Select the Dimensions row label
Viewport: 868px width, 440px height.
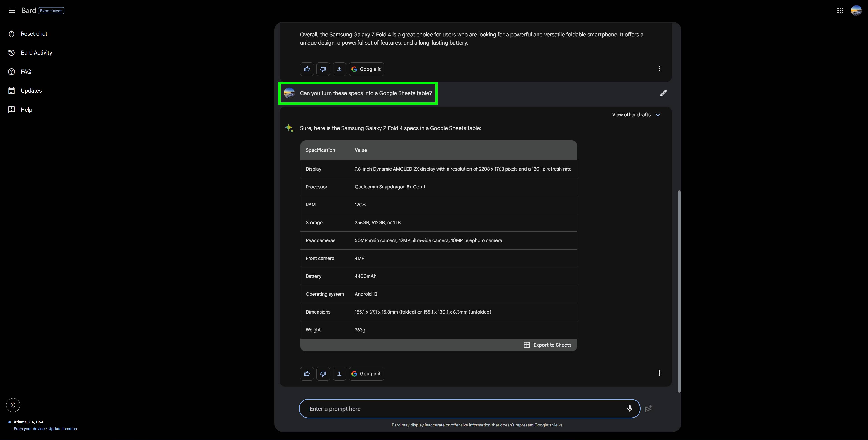(x=318, y=312)
